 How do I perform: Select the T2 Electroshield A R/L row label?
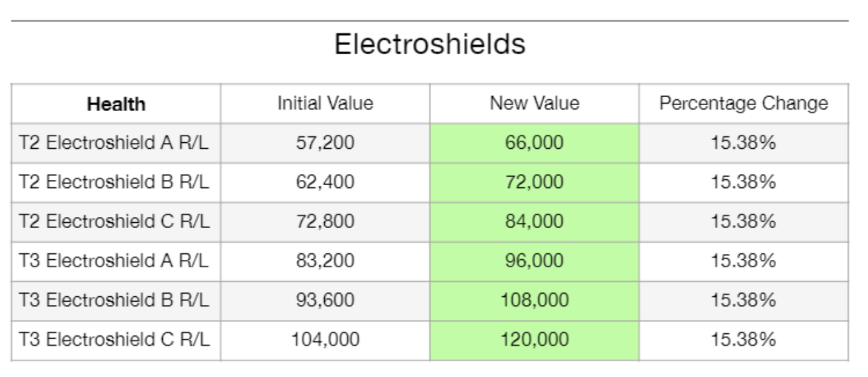pos(115,143)
